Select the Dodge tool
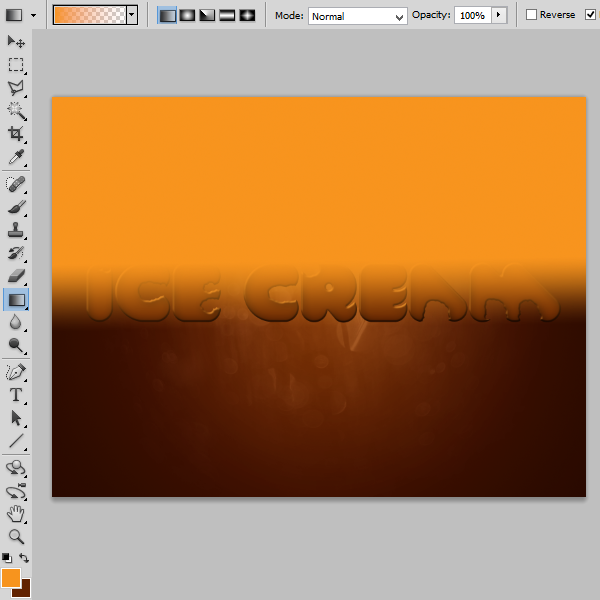Viewport: 600px width, 600px height. [x=16, y=345]
